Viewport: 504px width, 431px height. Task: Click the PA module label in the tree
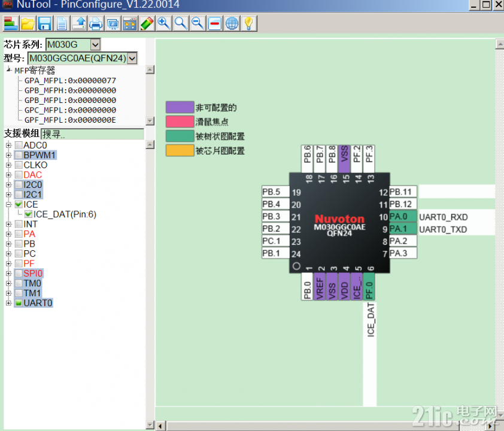29,234
